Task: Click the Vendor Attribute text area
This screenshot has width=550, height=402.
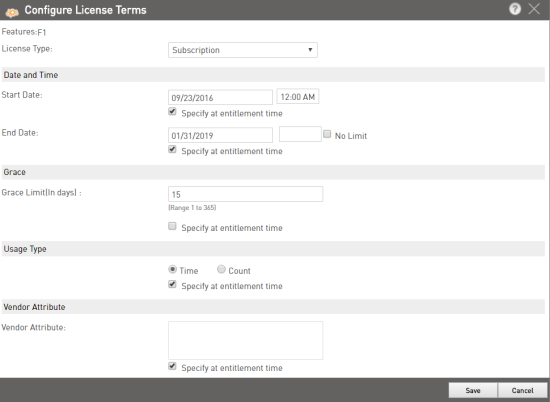Action: 246,340
